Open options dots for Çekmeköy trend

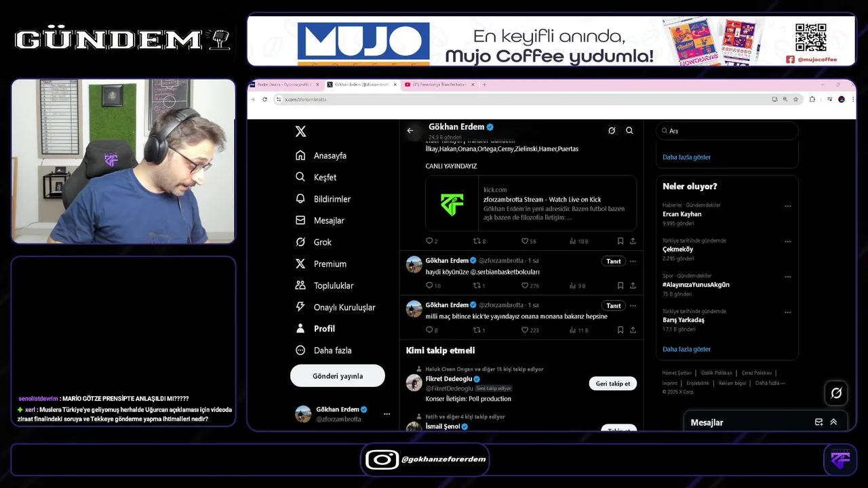[x=787, y=241]
